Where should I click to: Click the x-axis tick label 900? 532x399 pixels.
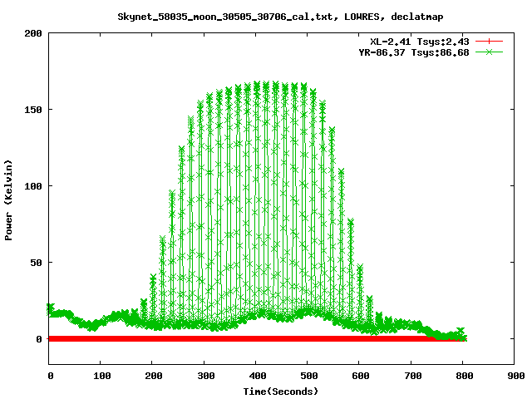pyautogui.click(x=516, y=376)
